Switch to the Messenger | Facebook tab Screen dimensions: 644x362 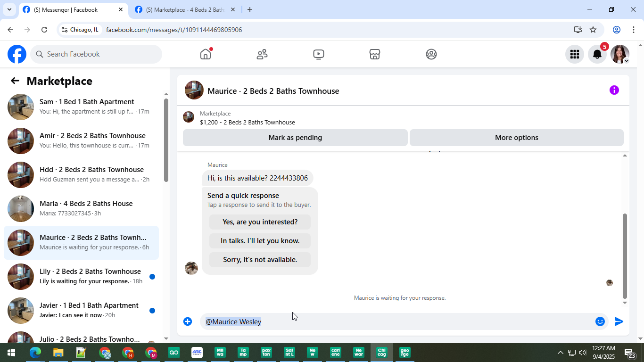pos(72,9)
